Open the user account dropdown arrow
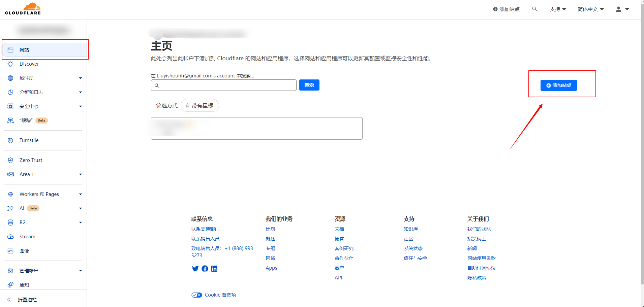The image size is (644, 307). pyautogui.click(x=627, y=9)
